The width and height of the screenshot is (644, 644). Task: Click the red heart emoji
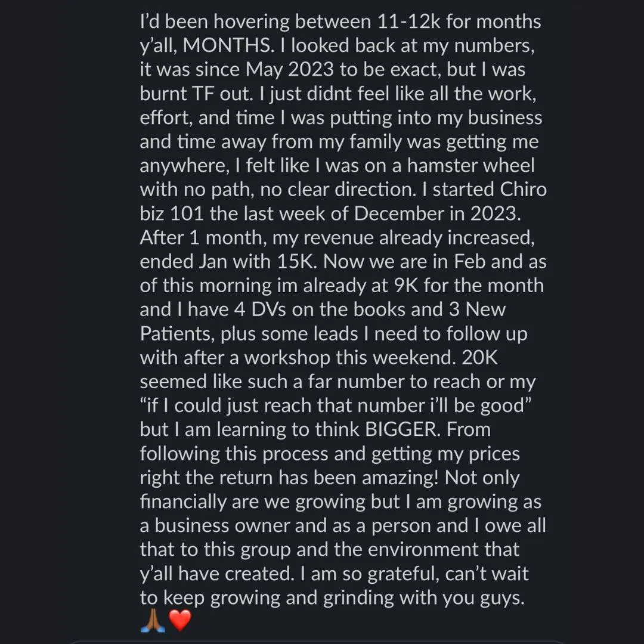pyautogui.click(x=180, y=620)
